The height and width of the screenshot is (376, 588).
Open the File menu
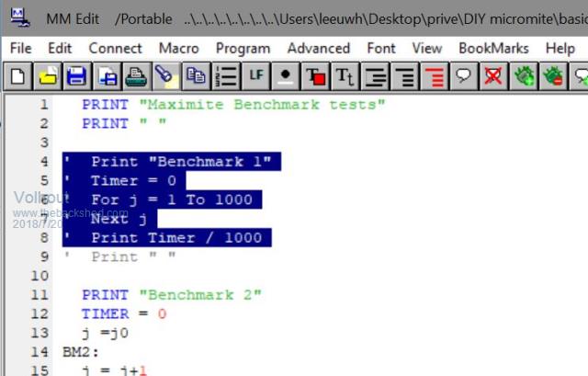[x=20, y=48]
